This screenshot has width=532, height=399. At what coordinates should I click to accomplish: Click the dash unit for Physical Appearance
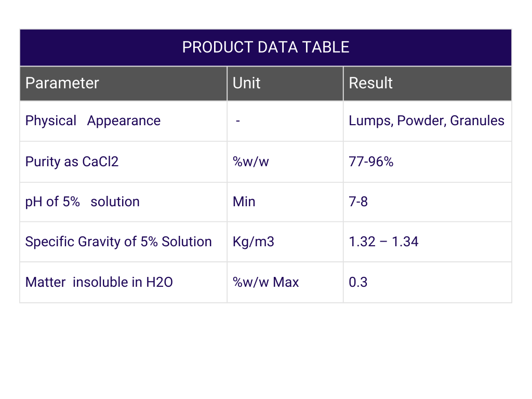tap(238, 121)
